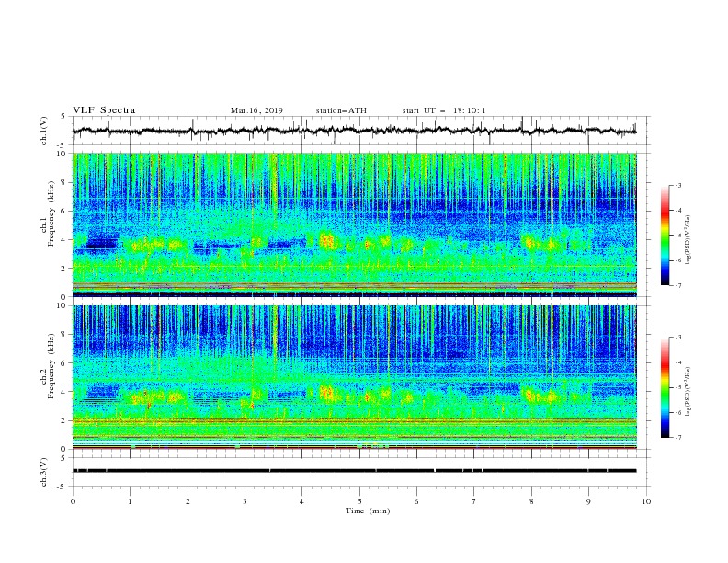Click the "station=ATH" header label
Image resolution: width=728 pixels, height=563 pixels.
(341, 110)
